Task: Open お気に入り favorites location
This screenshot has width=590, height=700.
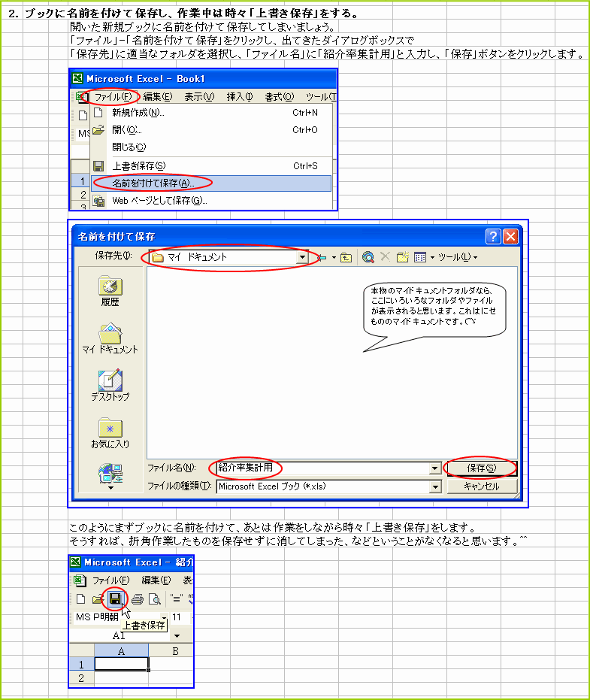Action: click(110, 433)
